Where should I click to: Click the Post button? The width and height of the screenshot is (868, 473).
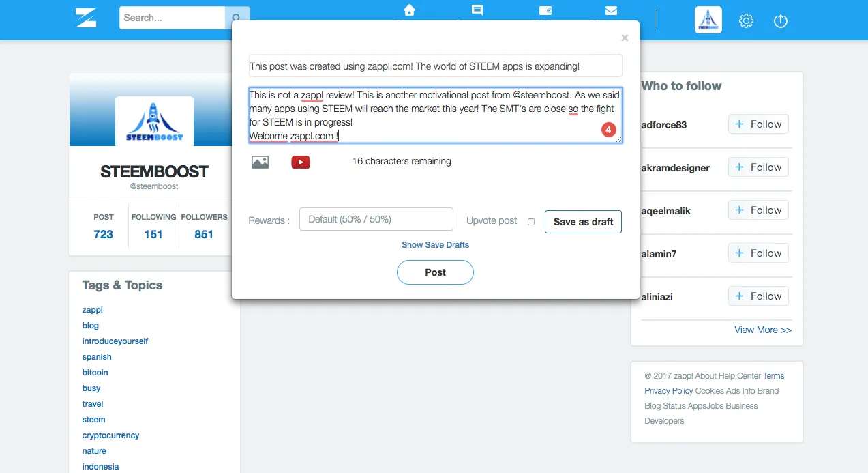click(435, 272)
